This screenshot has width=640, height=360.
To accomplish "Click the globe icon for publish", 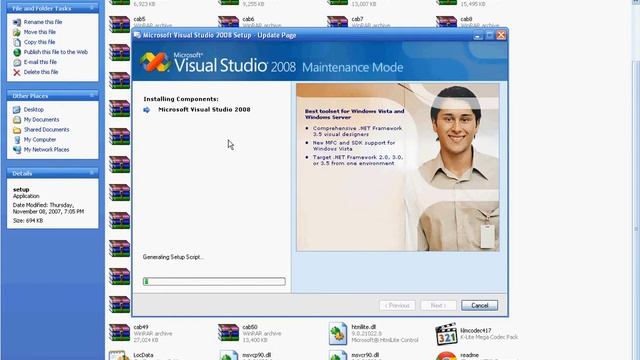I will pyautogui.click(x=17, y=52).
